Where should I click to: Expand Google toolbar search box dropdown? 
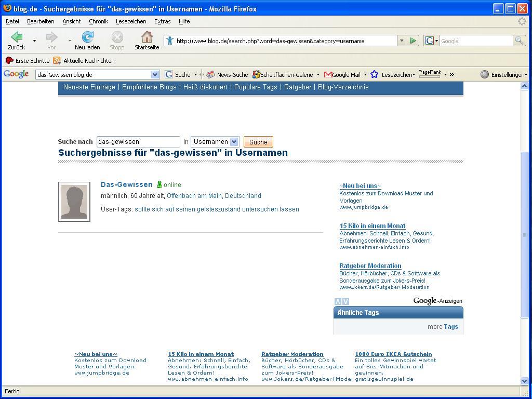(x=155, y=75)
